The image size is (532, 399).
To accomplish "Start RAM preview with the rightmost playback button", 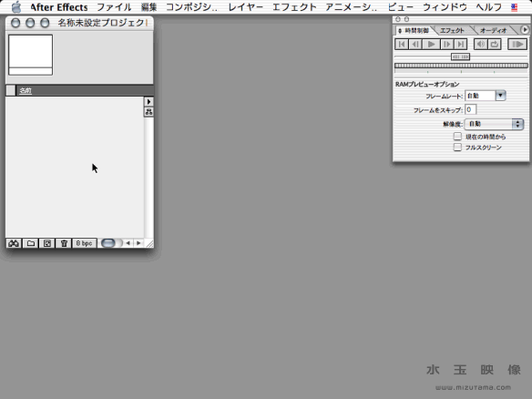I will pyautogui.click(x=517, y=44).
